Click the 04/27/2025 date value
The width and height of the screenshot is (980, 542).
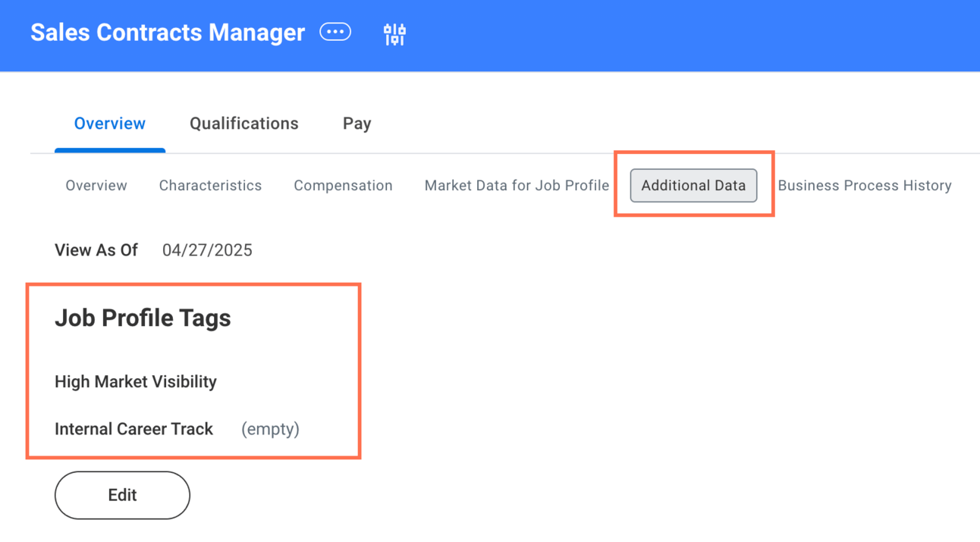pos(207,250)
